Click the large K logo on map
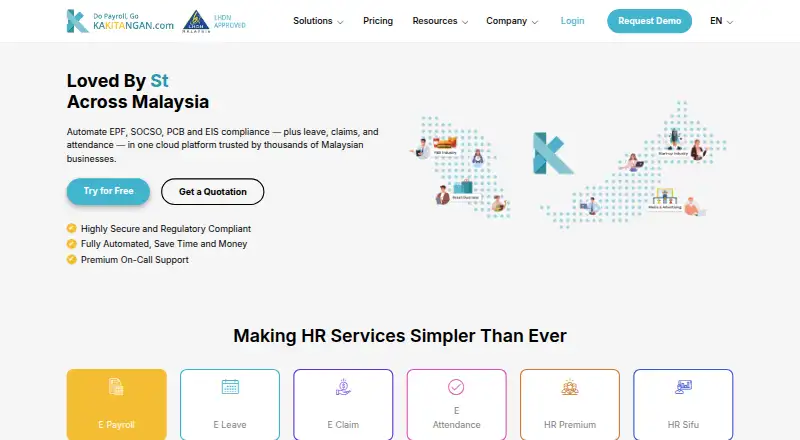800x440 pixels. tap(552, 153)
